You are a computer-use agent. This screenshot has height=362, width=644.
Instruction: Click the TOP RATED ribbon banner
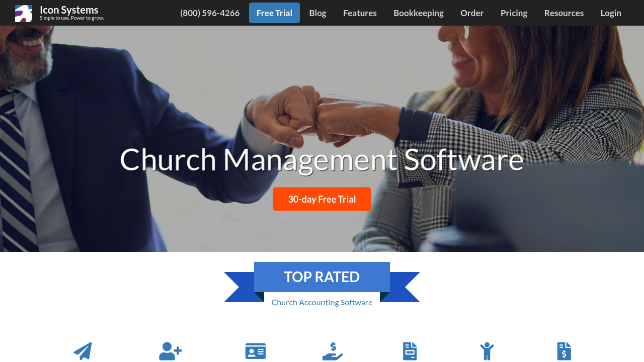tap(322, 277)
